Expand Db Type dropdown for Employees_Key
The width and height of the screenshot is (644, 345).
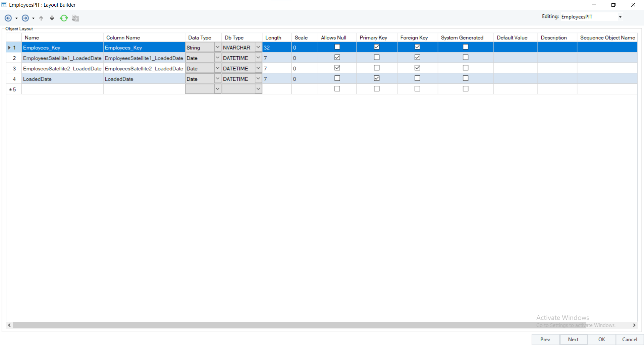pyautogui.click(x=258, y=48)
